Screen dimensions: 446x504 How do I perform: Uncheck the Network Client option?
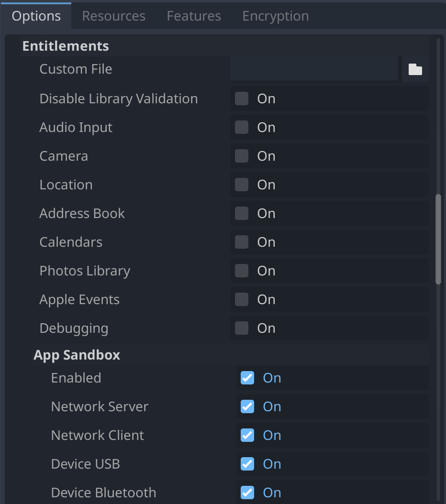[x=247, y=435]
